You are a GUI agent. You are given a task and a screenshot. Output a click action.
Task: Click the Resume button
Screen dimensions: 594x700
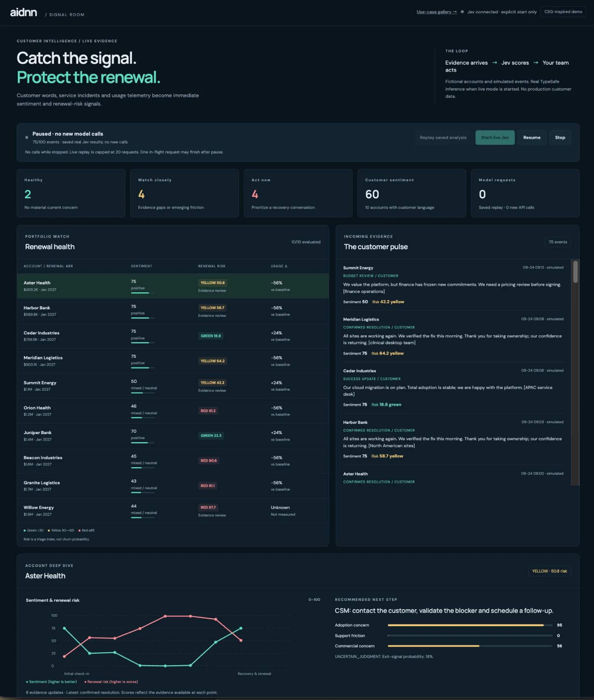pos(532,137)
